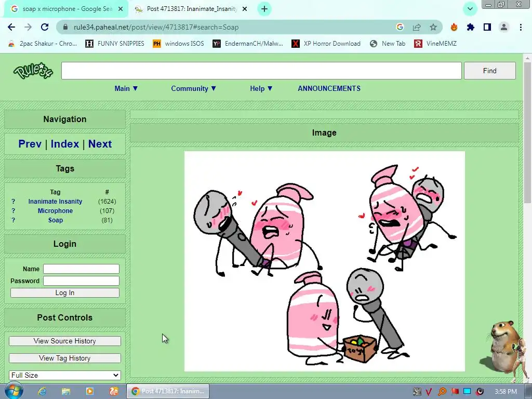Click the Find button
The image size is (532, 399).
pos(489,71)
